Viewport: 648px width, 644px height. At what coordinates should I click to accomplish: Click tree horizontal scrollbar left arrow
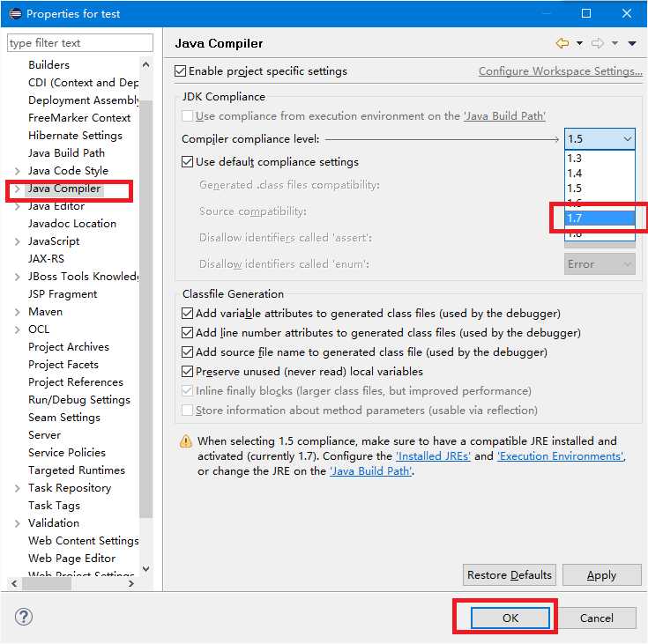pyautogui.click(x=14, y=584)
